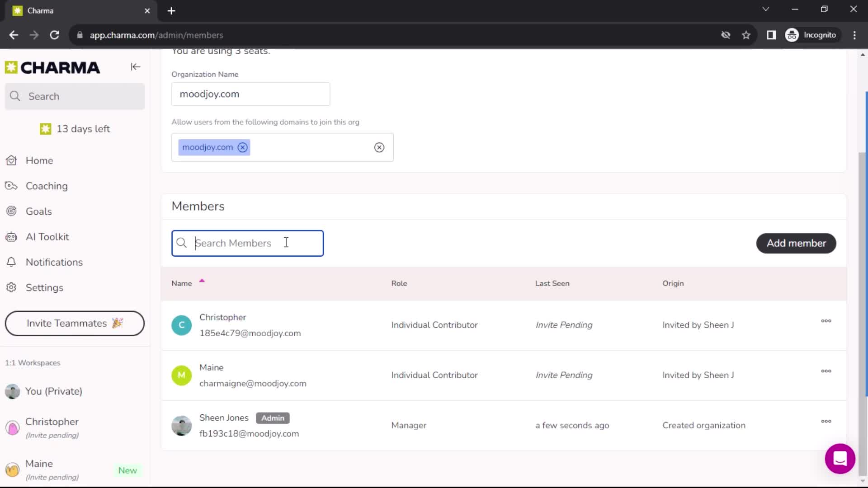Click the Settings gear icon
This screenshot has height=488, width=868.
[x=11, y=287]
